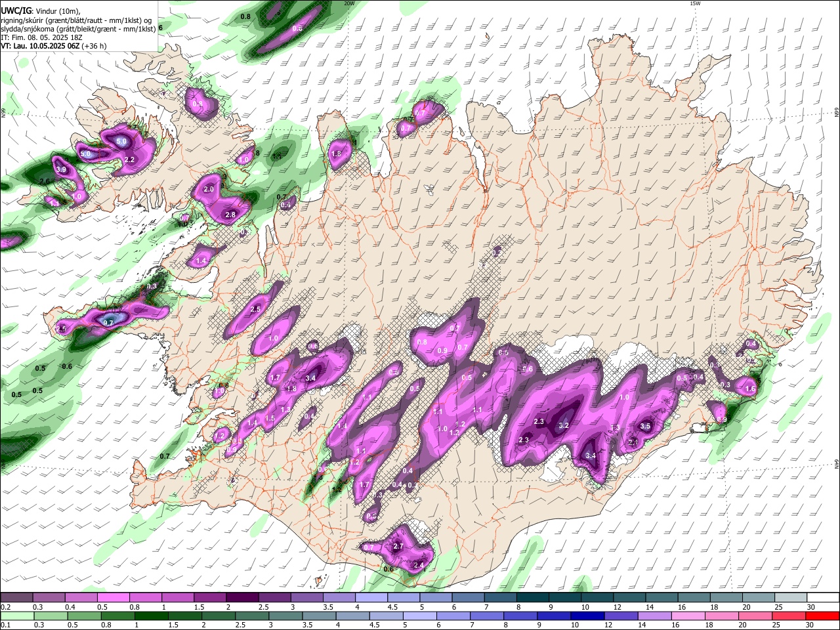This screenshot has width=840, height=630.
Task: Click the 'UWC/IG' title text
Action: [x=16, y=10]
